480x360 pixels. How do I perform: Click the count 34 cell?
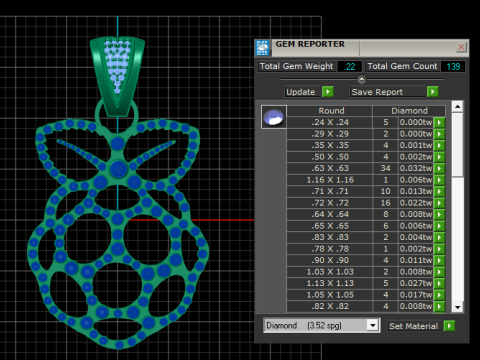pos(385,168)
